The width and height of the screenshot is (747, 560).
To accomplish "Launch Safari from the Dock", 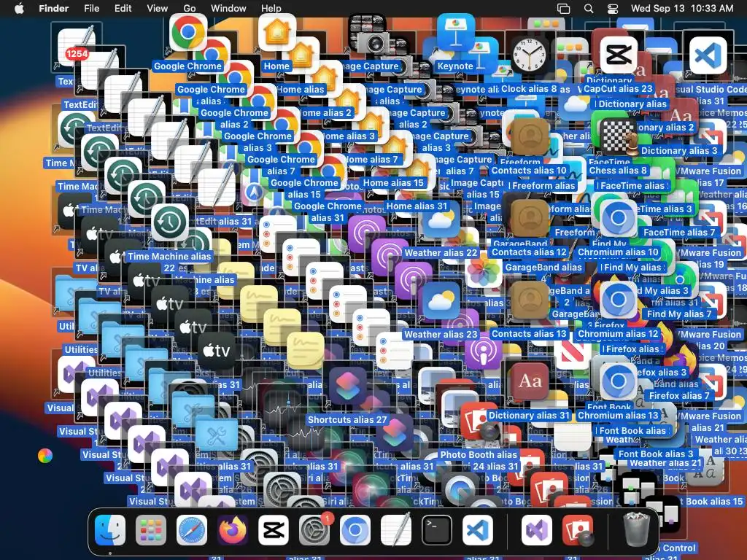I will [192, 530].
